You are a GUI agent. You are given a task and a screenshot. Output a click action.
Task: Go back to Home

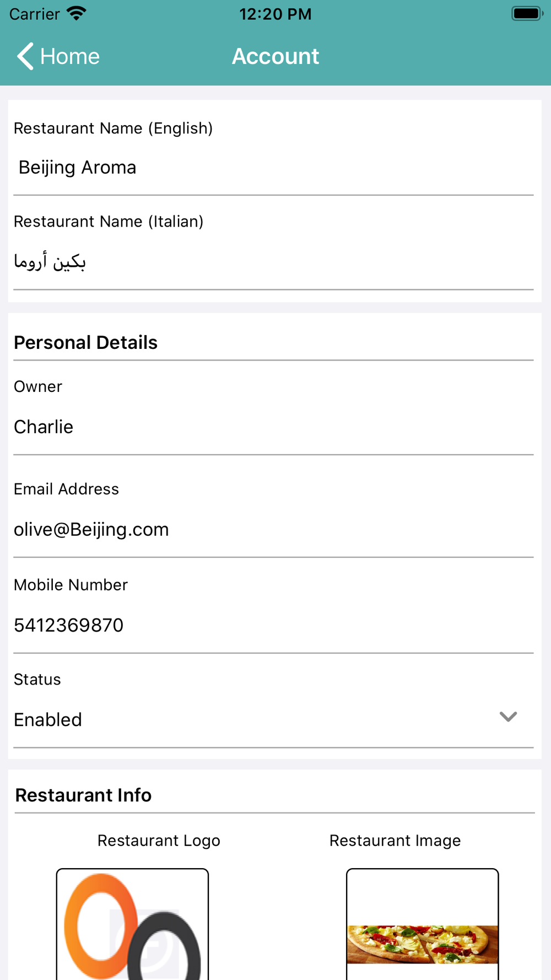pyautogui.click(x=58, y=56)
